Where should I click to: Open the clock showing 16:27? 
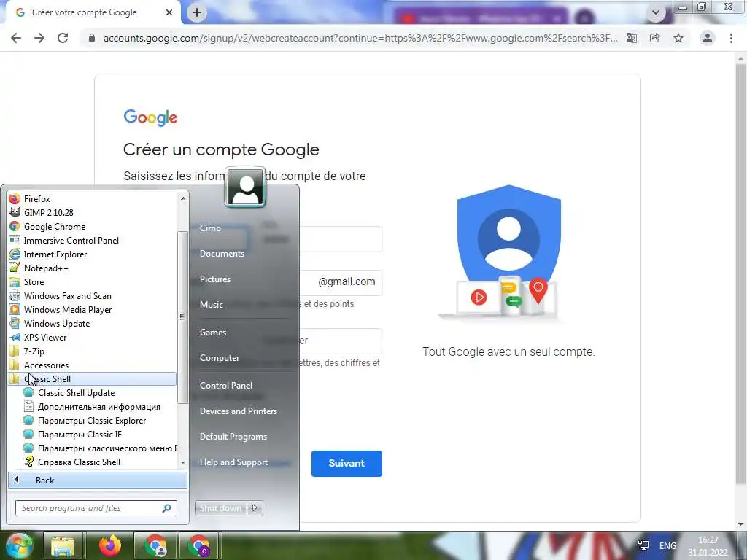point(708,546)
